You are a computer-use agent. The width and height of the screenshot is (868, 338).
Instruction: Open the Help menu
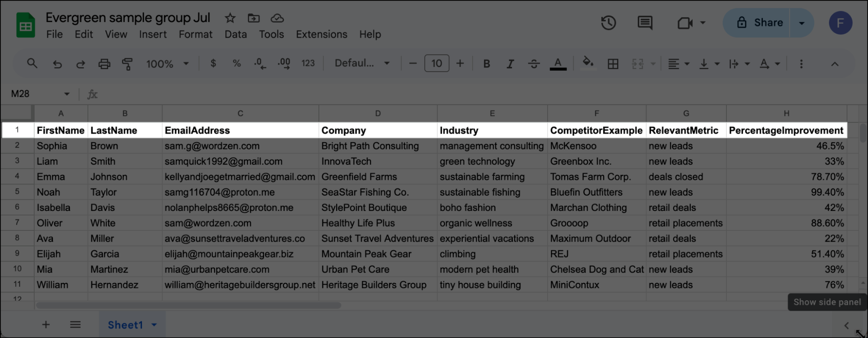pos(370,34)
